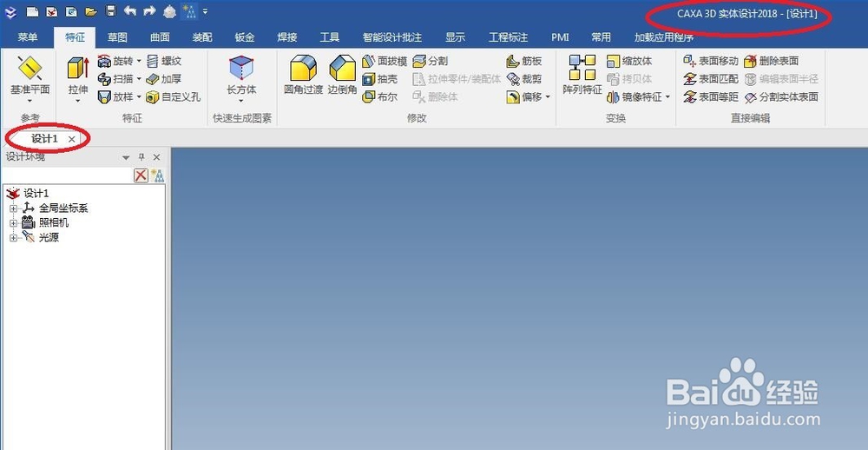Open dropdown arrow next to 扫描

click(139, 79)
